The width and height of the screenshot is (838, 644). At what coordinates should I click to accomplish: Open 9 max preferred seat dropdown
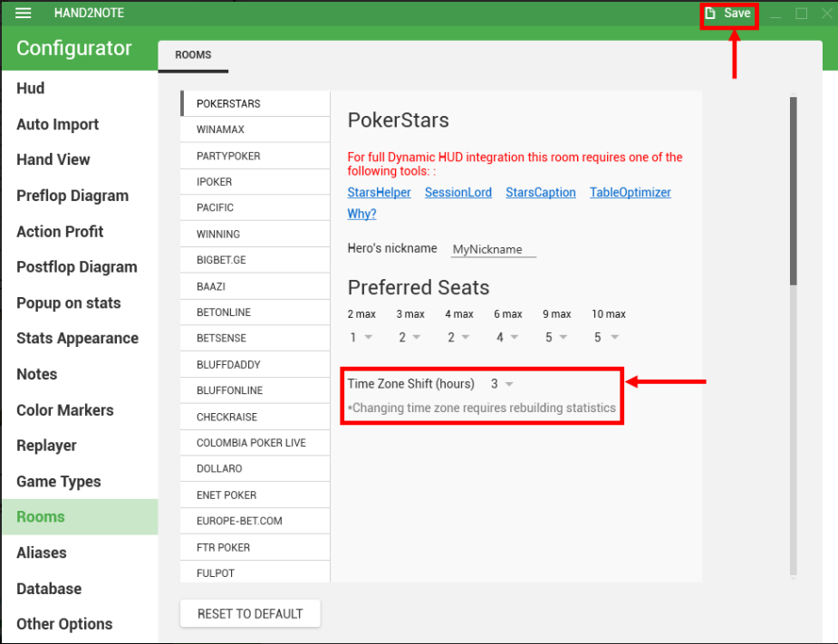pyautogui.click(x=556, y=337)
